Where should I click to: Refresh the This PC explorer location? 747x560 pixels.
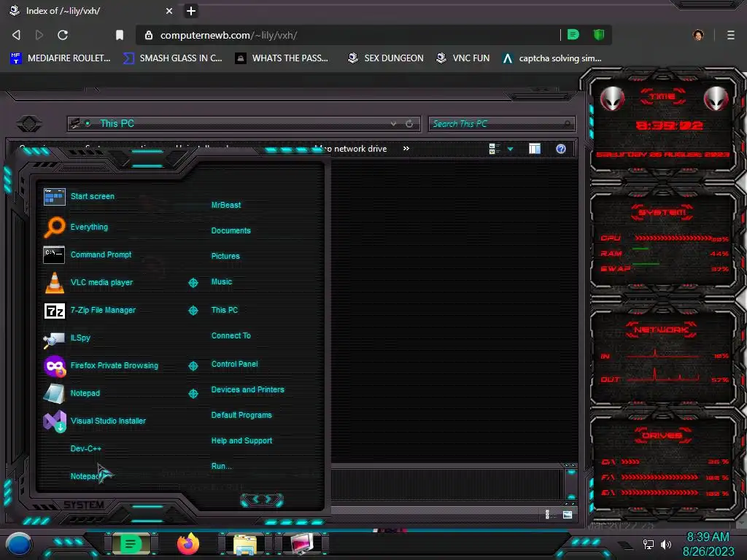click(409, 124)
